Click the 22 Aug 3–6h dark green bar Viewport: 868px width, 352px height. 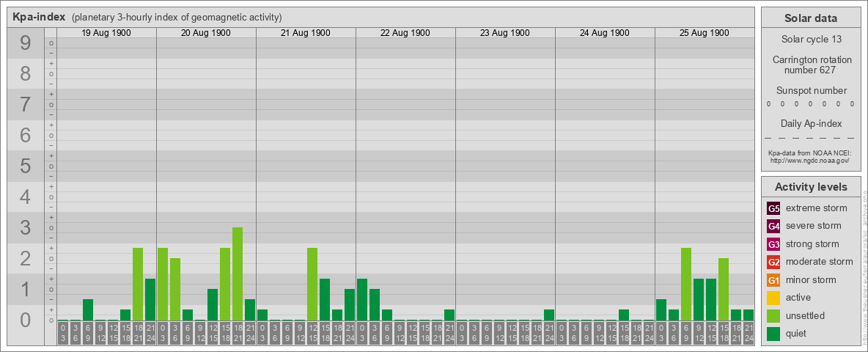point(374,305)
